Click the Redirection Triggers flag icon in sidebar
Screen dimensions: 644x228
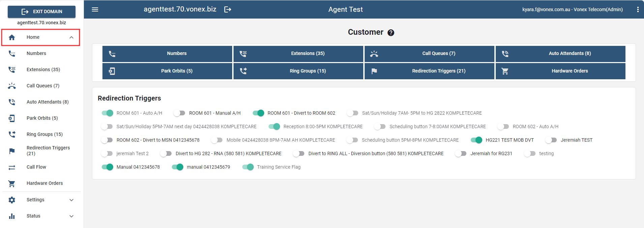tap(12, 151)
